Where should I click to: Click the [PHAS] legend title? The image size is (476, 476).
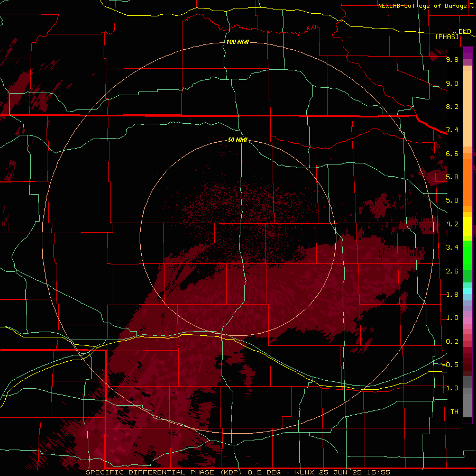[447, 36]
